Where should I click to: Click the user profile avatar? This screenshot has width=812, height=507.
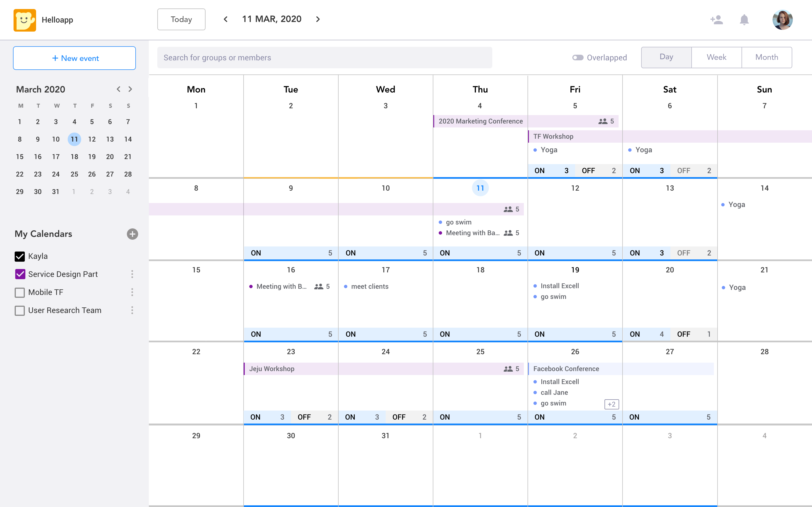pyautogui.click(x=782, y=19)
